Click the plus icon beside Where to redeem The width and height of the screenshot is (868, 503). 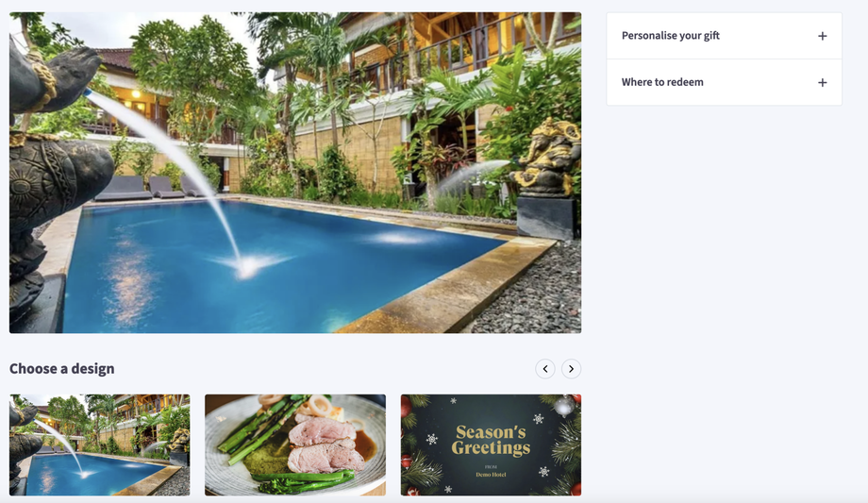click(822, 82)
